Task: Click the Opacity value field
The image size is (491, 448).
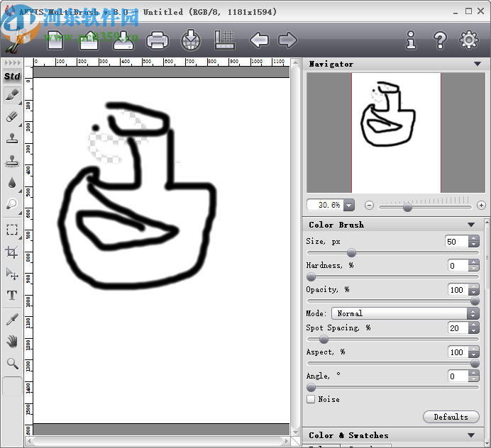Action: pos(458,290)
